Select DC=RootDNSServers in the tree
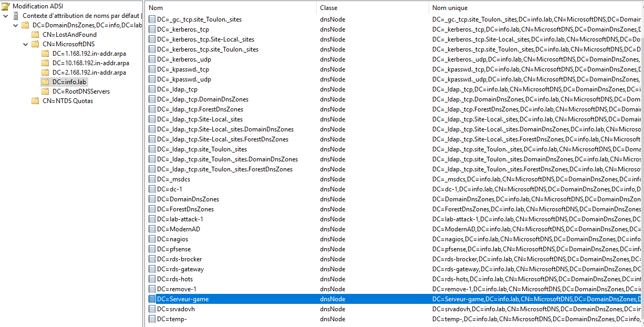This screenshot has height=327, width=644. [81, 91]
